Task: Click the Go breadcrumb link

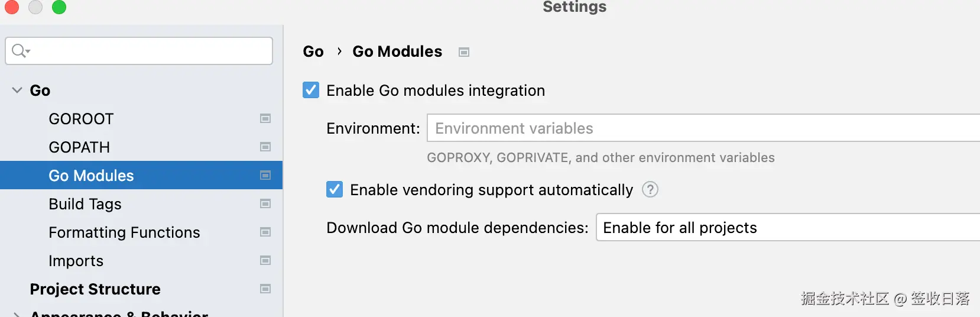Action: (x=313, y=52)
